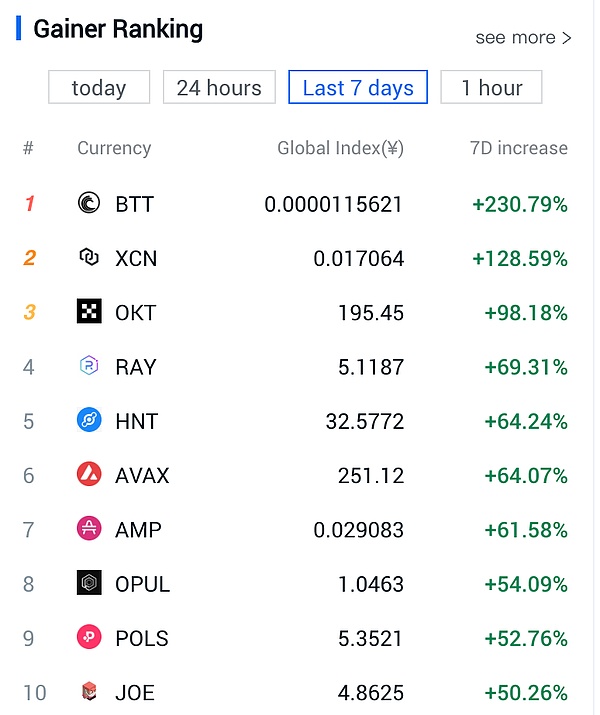Click the OPUL coin icon
This screenshot has width=600, height=715.
(89, 583)
